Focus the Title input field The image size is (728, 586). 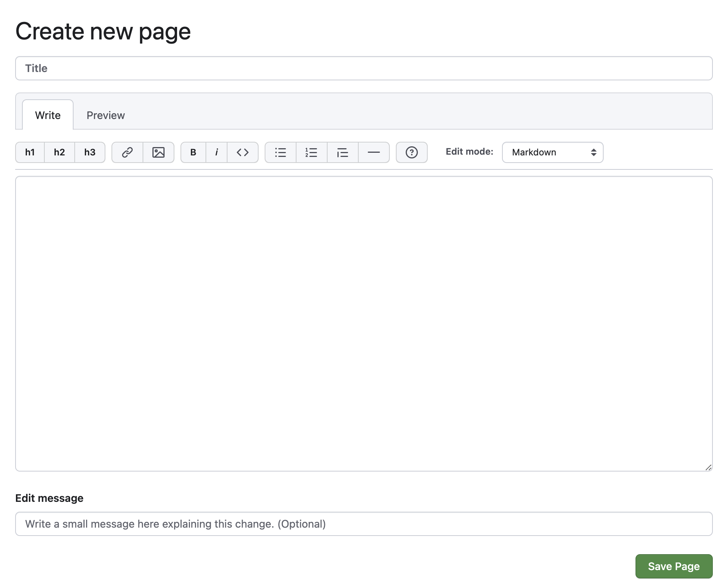[364, 68]
